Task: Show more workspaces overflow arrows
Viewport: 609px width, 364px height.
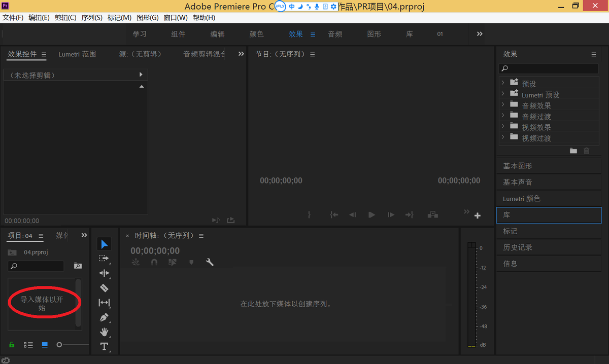Action: pyautogui.click(x=480, y=34)
